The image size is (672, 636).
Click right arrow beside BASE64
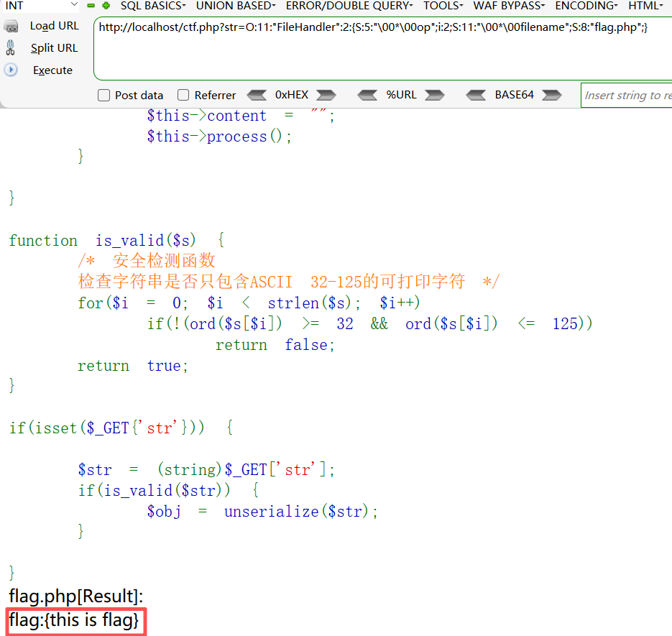[551, 95]
